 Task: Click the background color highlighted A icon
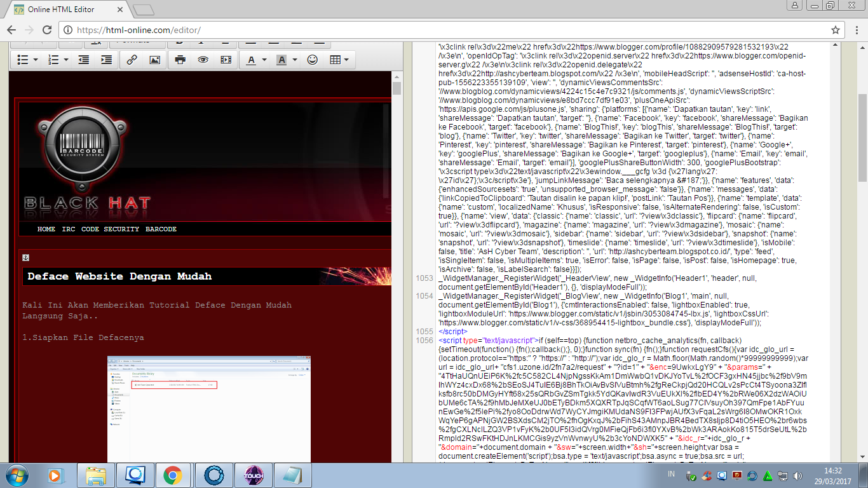[281, 60]
